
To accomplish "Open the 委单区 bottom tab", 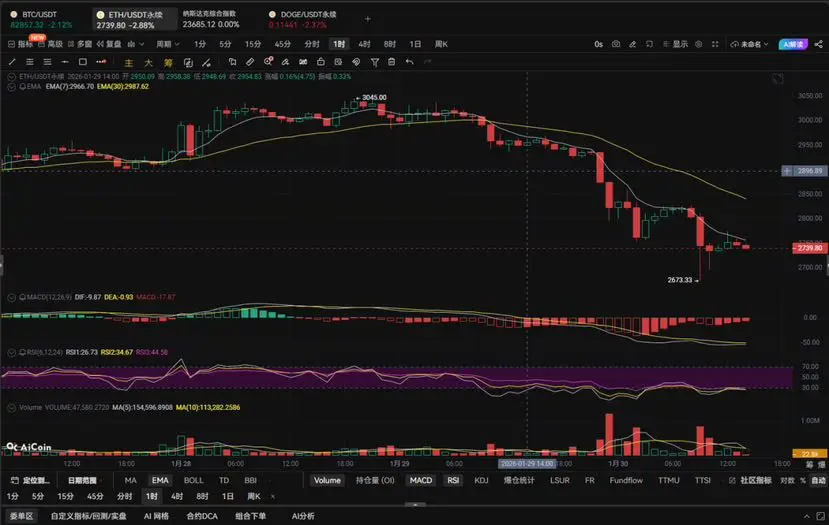I will coord(22,516).
